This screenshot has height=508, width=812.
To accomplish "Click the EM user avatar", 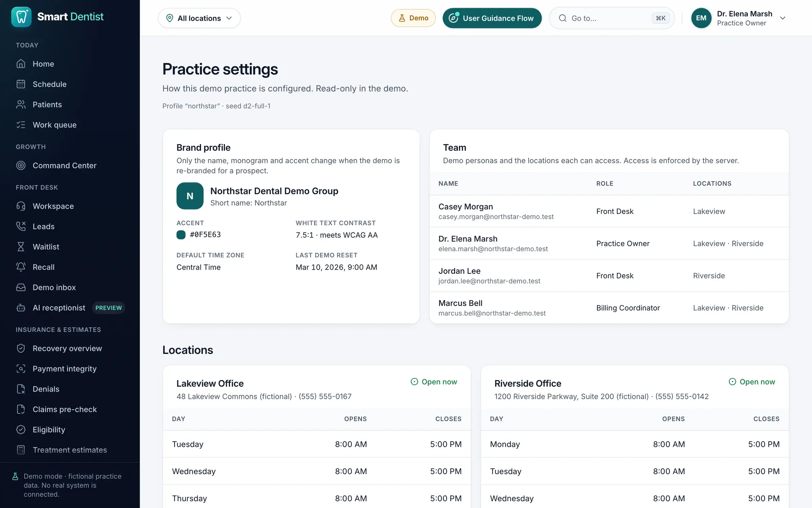I will [701, 18].
